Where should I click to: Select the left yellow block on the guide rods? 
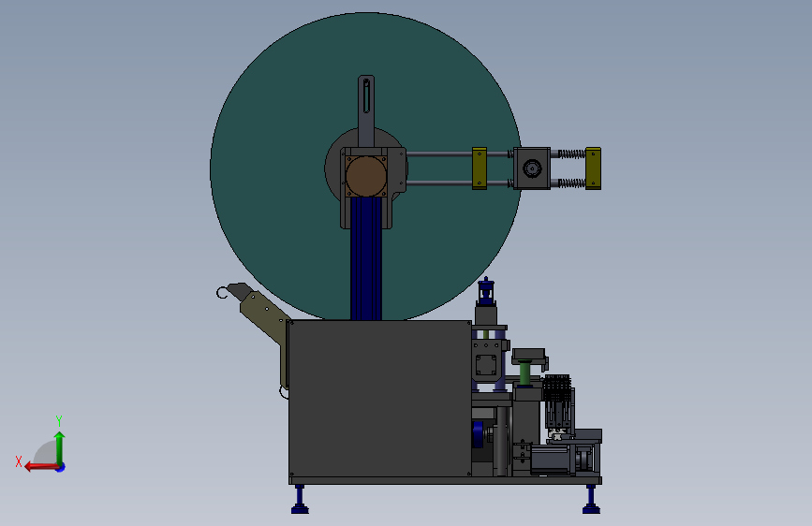[480, 168]
